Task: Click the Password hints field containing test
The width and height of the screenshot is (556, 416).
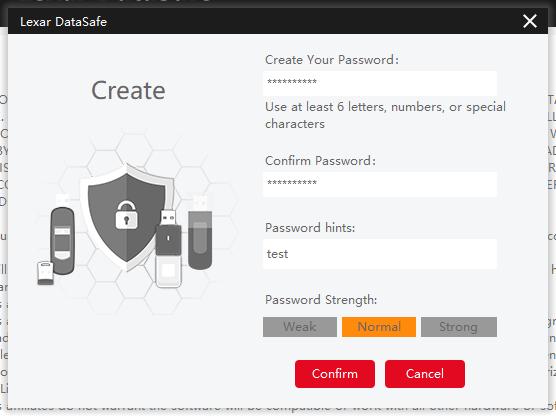Action: tap(380, 254)
